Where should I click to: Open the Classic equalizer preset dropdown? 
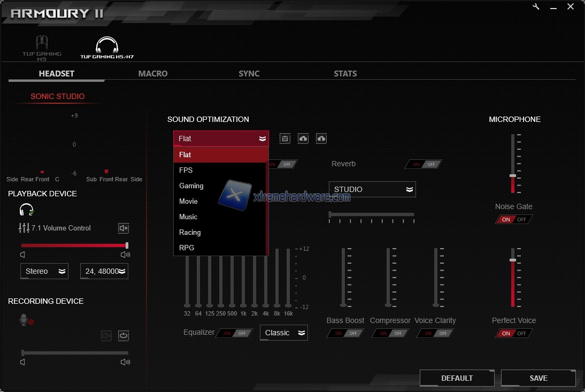pos(284,333)
